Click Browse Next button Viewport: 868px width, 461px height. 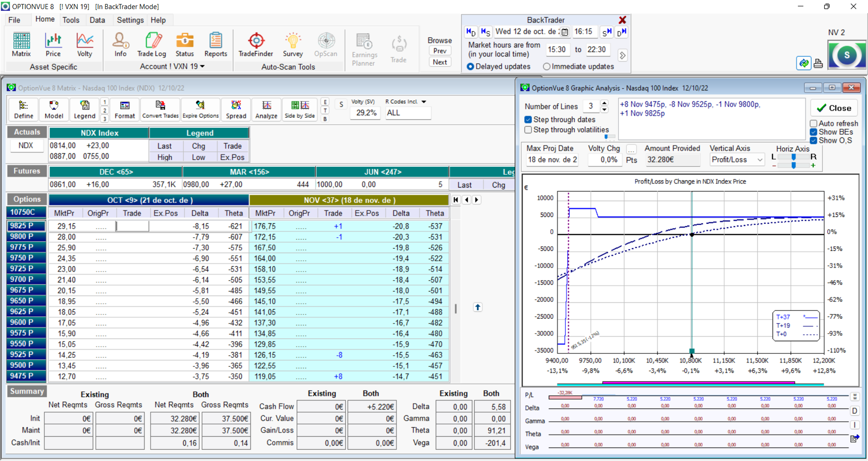(x=440, y=62)
